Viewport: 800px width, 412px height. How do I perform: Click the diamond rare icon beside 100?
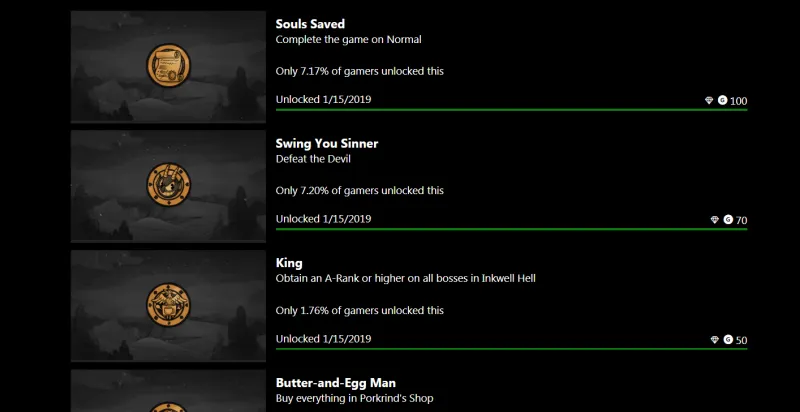709,100
